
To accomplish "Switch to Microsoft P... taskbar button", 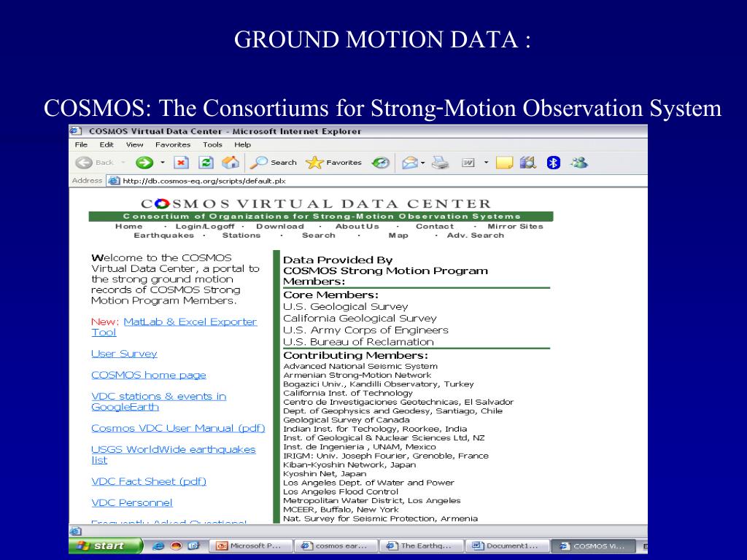I will pos(250,546).
